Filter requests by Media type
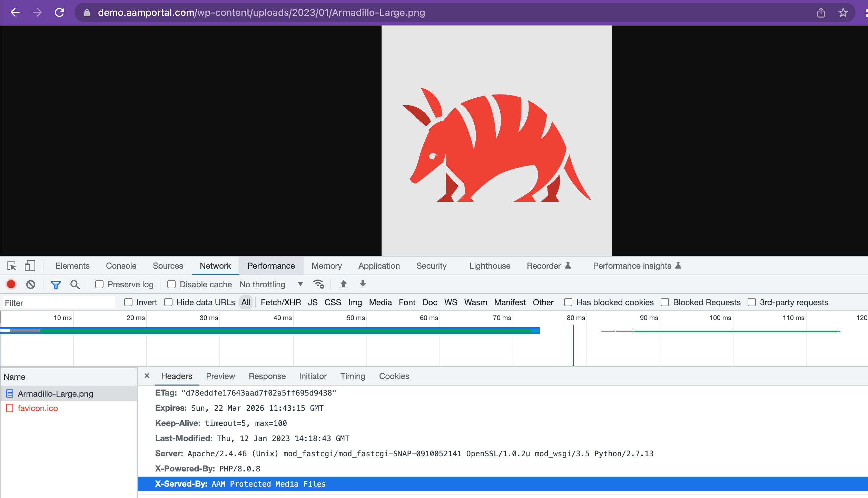 tap(381, 302)
